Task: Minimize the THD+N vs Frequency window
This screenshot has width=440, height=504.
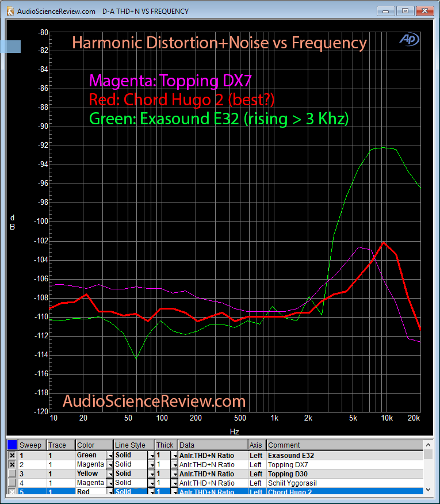Action: (x=386, y=11)
